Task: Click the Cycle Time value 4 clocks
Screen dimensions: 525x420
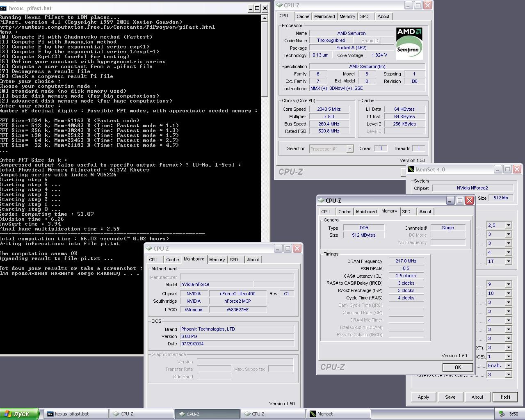Action: point(406,298)
